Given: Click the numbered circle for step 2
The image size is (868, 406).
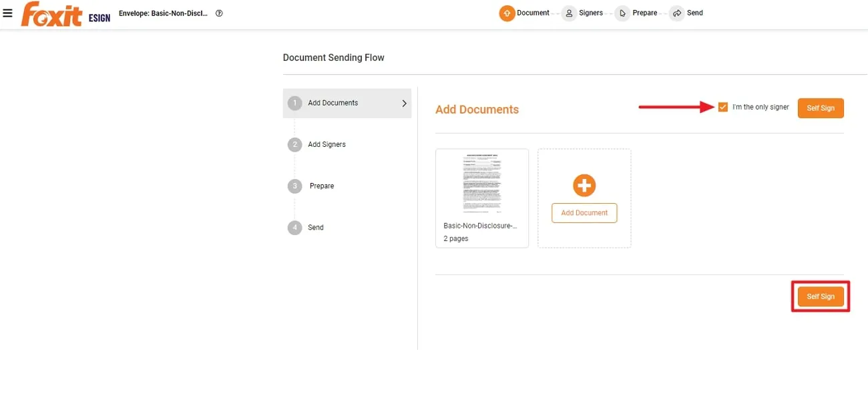Looking at the screenshot, I should [x=294, y=144].
